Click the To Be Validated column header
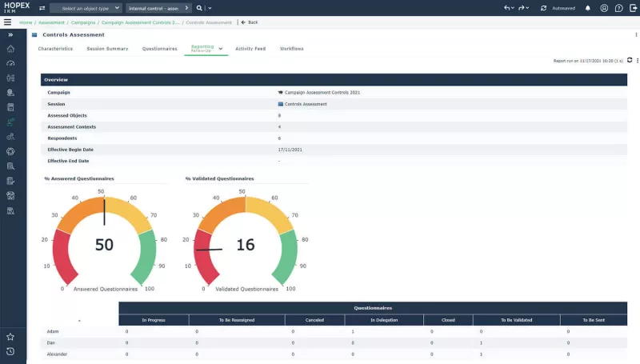This screenshot has width=640, height=364. pos(516,320)
